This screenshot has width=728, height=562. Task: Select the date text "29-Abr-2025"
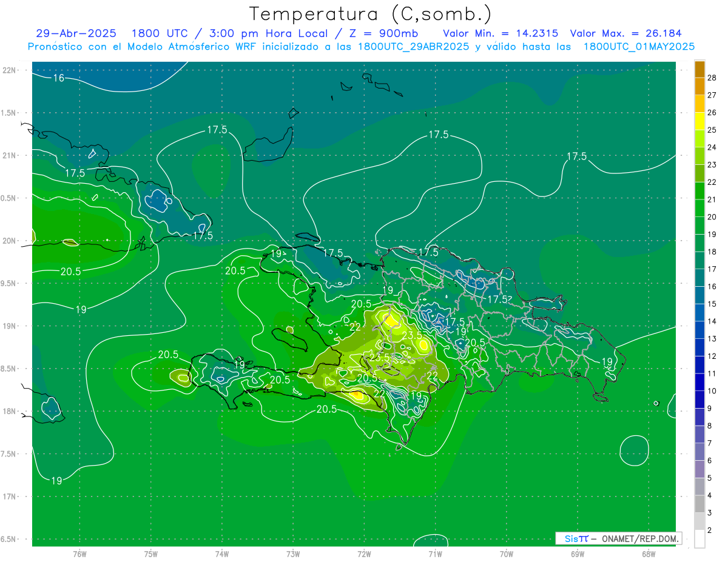tap(75, 33)
